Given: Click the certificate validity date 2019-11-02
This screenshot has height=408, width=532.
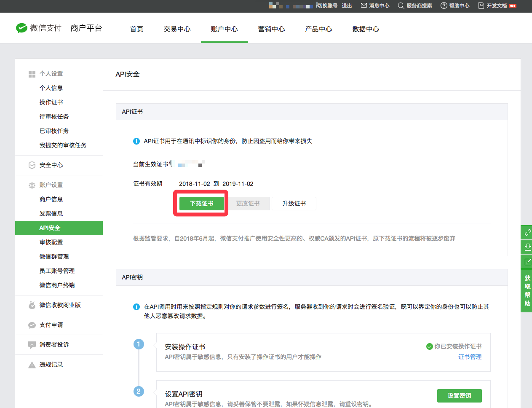Looking at the screenshot, I should (x=238, y=184).
